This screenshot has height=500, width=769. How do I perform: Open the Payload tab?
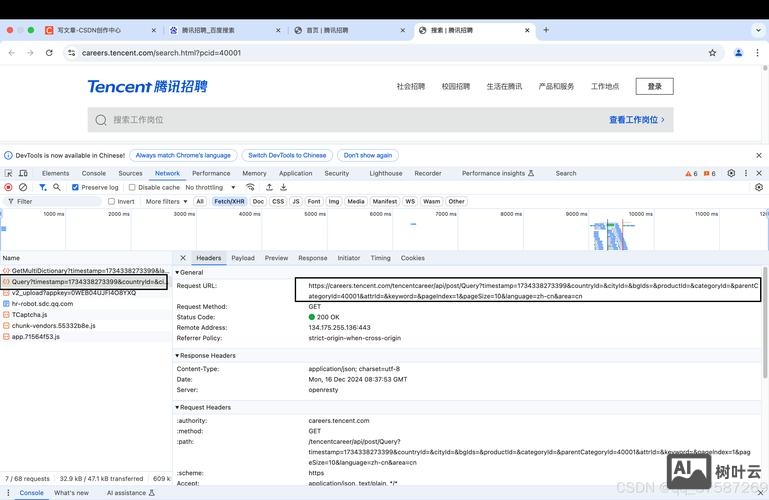[243, 258]
